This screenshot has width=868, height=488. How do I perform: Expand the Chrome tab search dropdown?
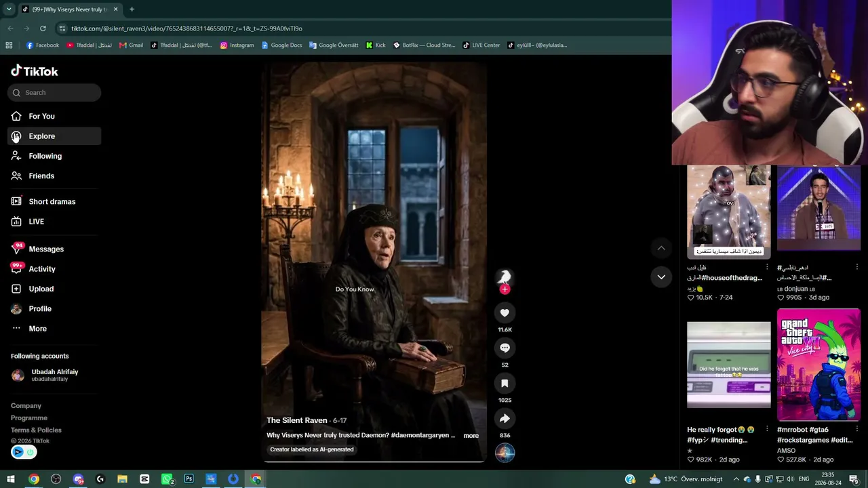[x=9, y=9]
